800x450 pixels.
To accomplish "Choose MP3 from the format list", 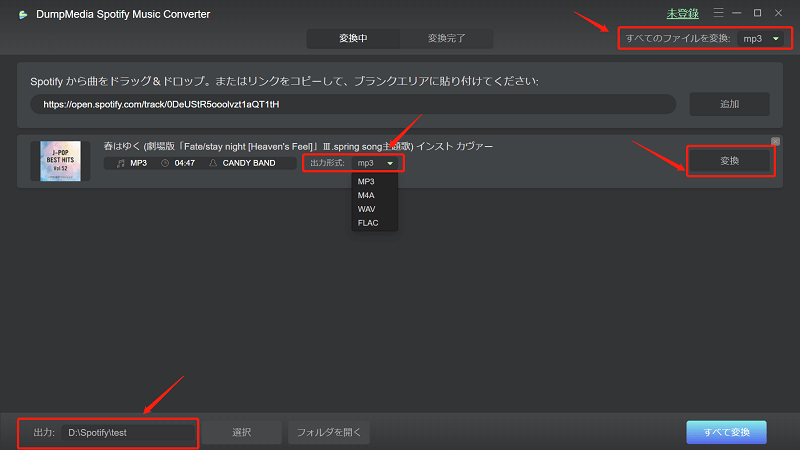I will (366, 182).
